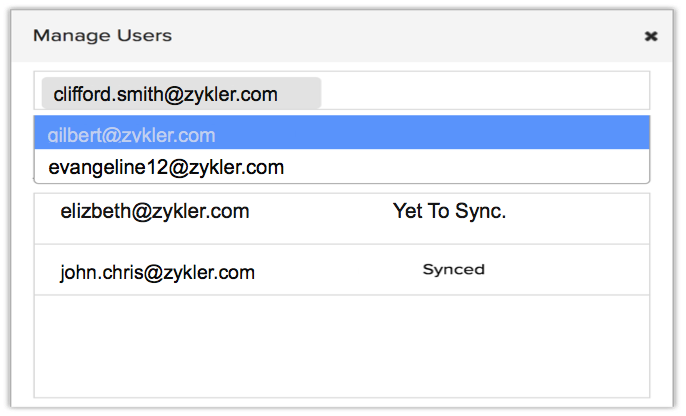Screen dimensions: 686x416
Task: Click the bottom edge of the users list panel
Action: pyautogui.click(x=340, y=396)
